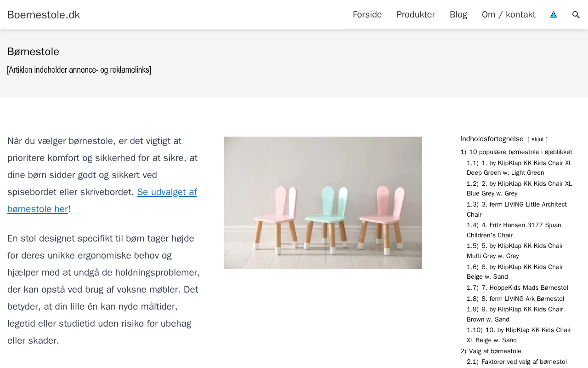588x368 pixels.
Task: Jump to KK Kids Chair XL Blue Grey entry
Action: (x=520, y=189)
